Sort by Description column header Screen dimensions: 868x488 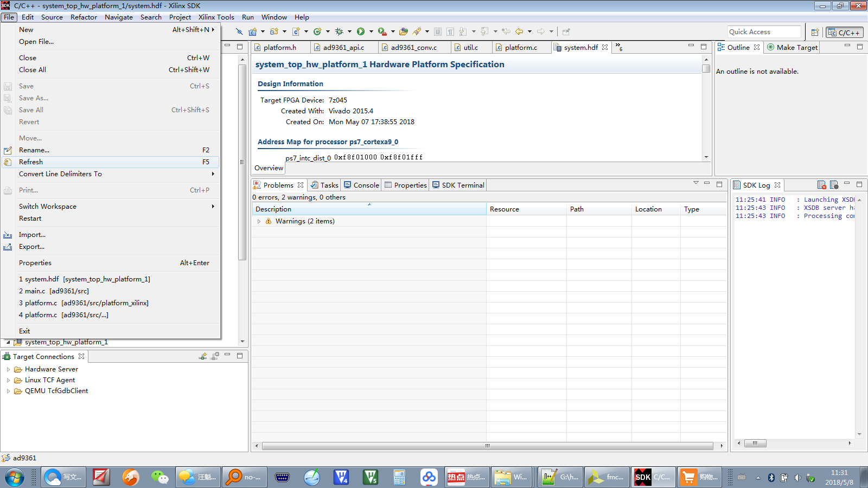(x=369, y=209)
